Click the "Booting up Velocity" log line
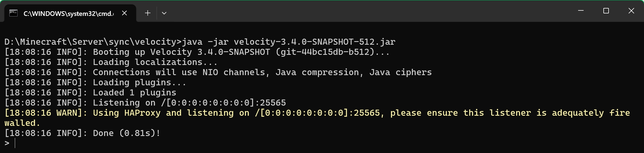The width and height of the screenshot is (644, 153). coord(197,52)
